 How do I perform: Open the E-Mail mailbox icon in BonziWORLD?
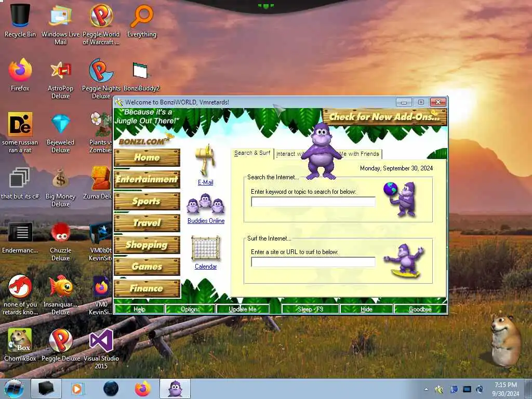(x=206, y=160)
